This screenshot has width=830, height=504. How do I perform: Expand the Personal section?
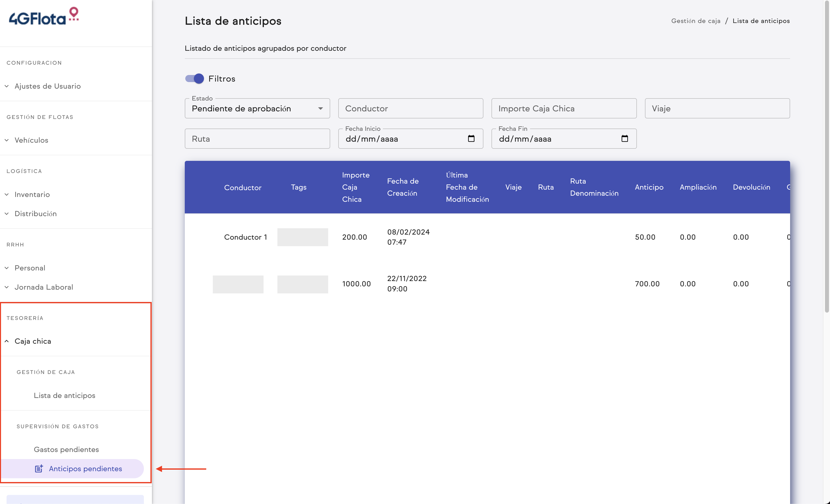[x=30, y=268]
